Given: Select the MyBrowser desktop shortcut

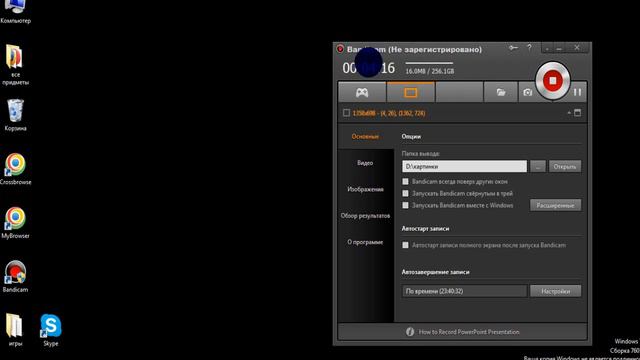Looking at the screenshot, I should [x=16, y=223].
